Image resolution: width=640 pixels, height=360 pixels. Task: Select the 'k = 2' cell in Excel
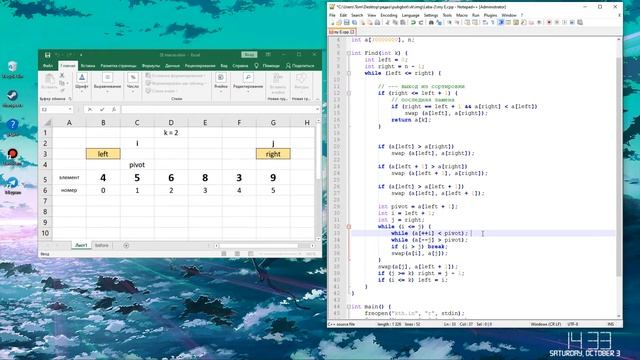pyautogui.click(x=171, y=133)
